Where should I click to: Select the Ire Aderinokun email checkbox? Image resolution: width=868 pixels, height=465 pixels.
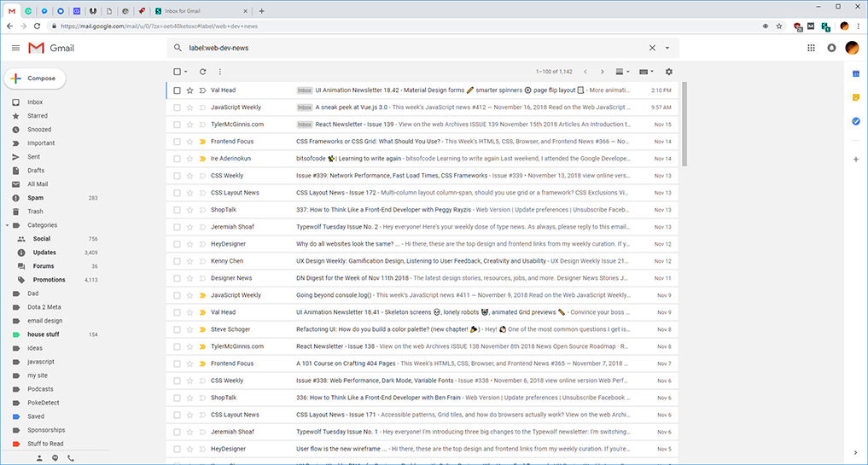178,159
